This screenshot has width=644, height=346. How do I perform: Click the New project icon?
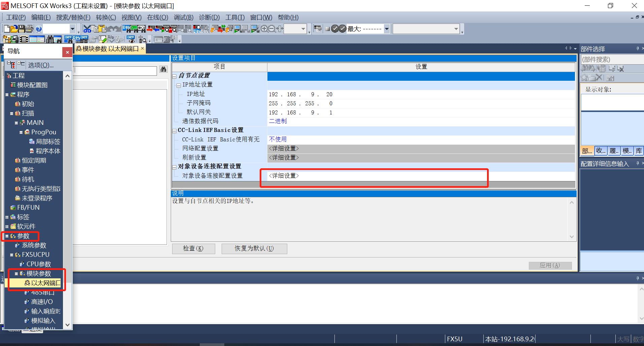7,29
